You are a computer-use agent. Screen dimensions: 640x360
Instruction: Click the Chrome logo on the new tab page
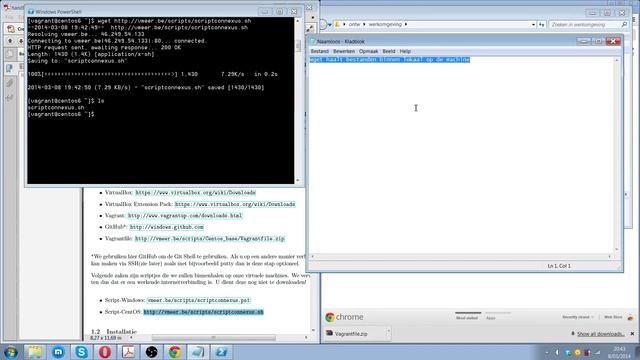coord(330,317)
